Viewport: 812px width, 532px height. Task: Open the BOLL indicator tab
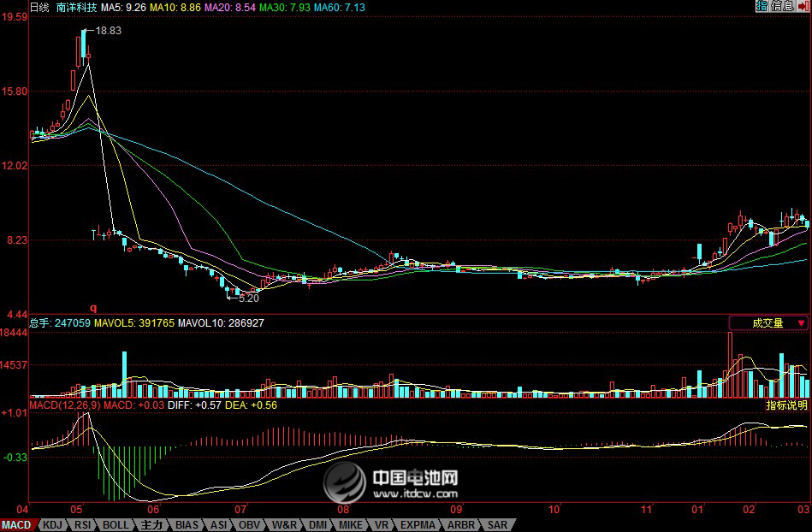pyautogui.click(x=116, y=524)
